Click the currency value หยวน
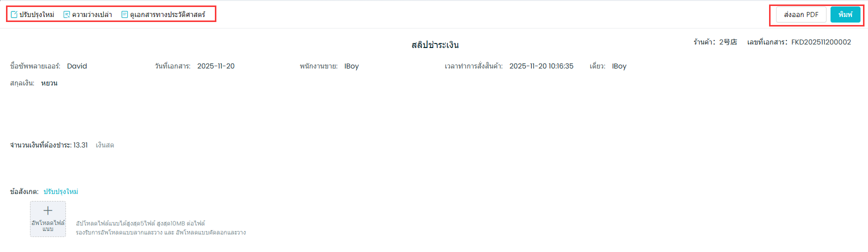 49,83
